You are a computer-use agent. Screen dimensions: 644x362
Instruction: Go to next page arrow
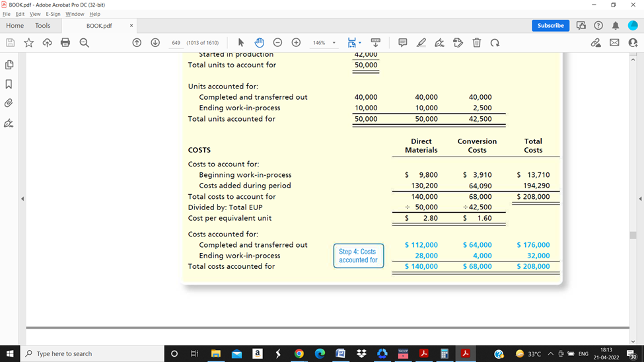pyautogui.click(x=155, y=43)
